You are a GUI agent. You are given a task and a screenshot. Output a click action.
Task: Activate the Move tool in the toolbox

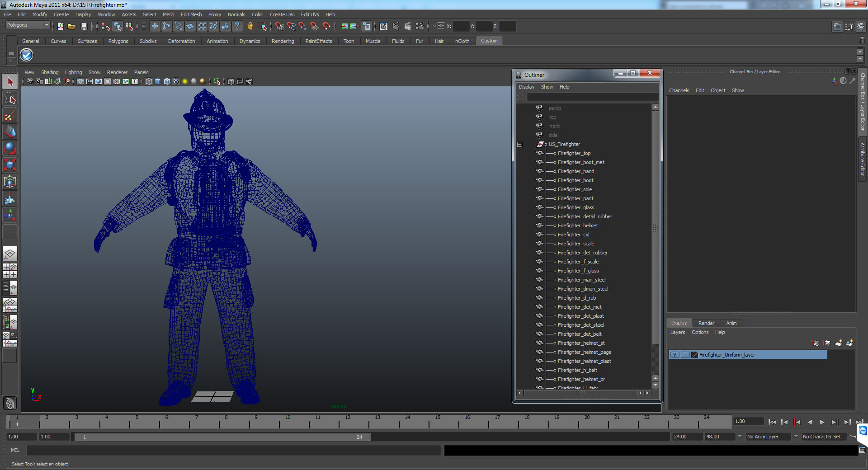tap(10, 132)
